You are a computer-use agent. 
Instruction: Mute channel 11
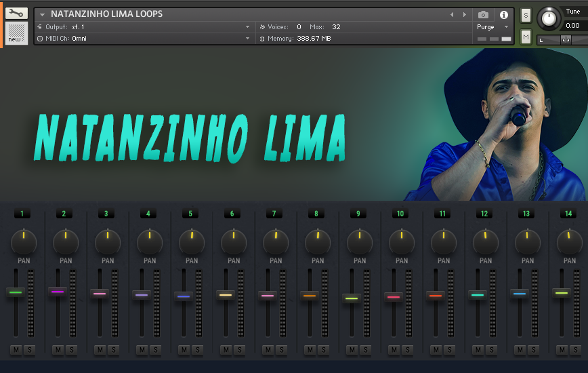coord(436,350)
